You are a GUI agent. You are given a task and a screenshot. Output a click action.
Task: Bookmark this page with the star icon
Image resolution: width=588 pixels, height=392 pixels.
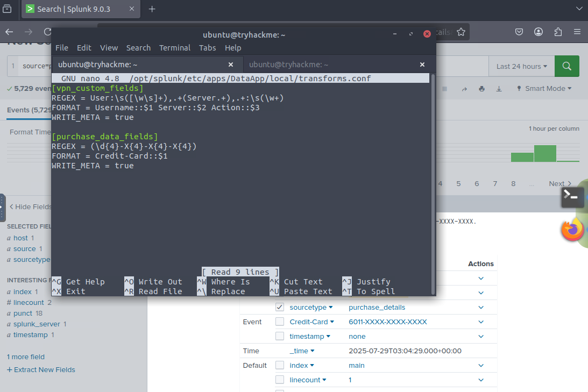(461, 32)
